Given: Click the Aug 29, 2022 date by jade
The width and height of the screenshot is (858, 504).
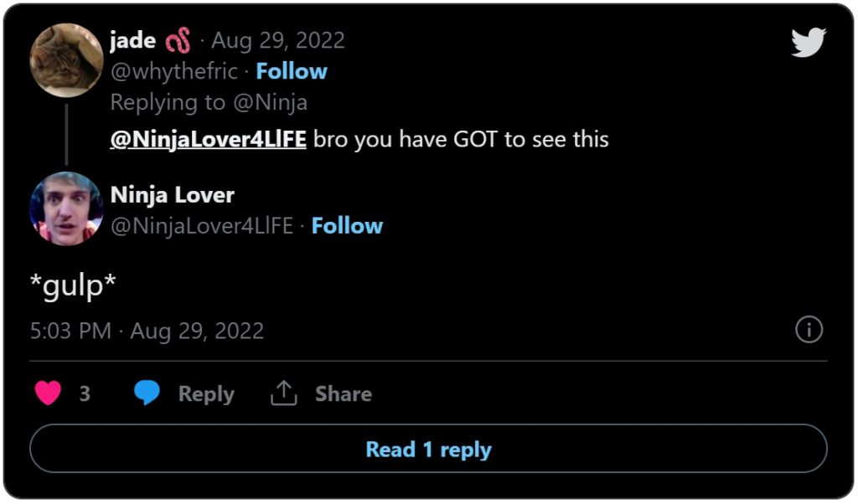Looking at the screenshot, I should tap(277, 40).
